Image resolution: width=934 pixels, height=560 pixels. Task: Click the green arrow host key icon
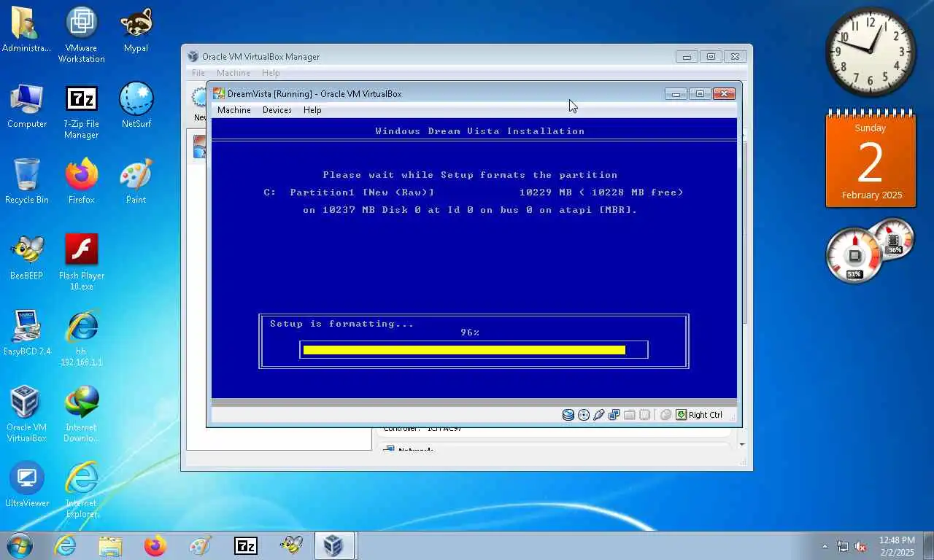coord(681,415)
